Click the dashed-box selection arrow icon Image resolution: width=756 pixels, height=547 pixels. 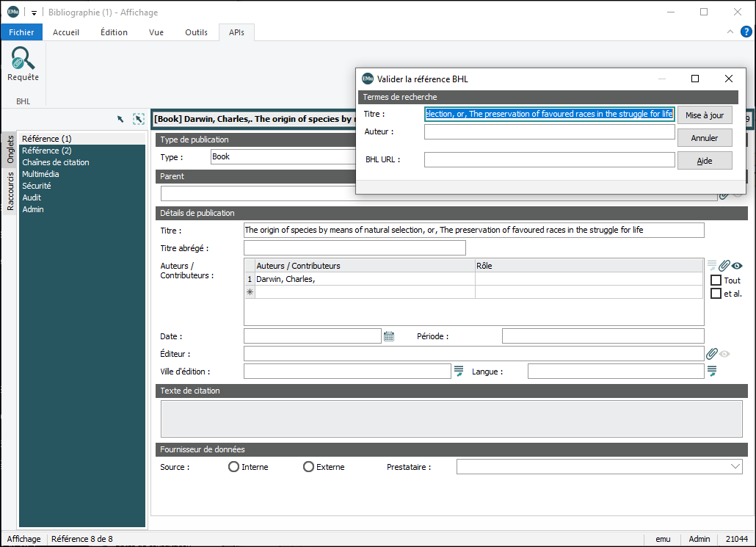(139, 119)
